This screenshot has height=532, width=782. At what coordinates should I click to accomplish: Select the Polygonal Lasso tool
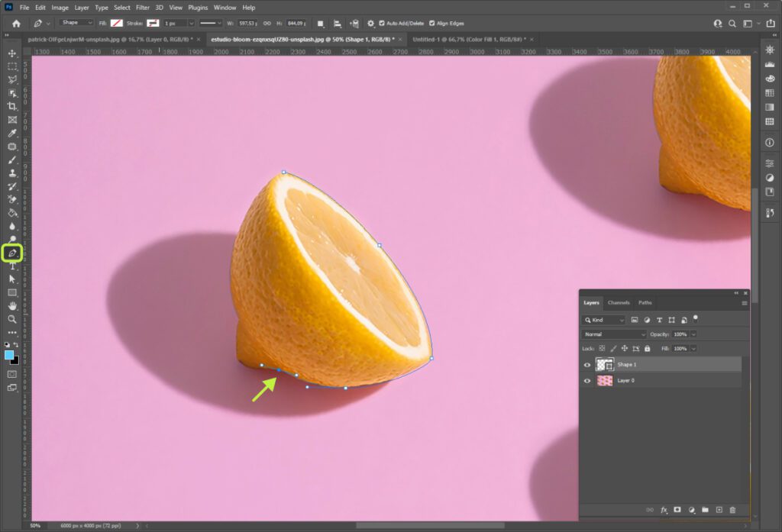tap(12, 80)
